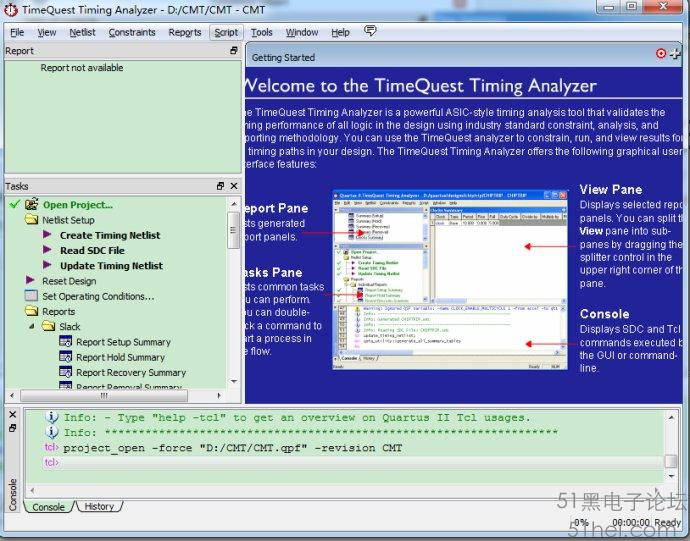Open the Tools menu
The width and height of the screenshot is (690, 541).
(x=262, y=33)
